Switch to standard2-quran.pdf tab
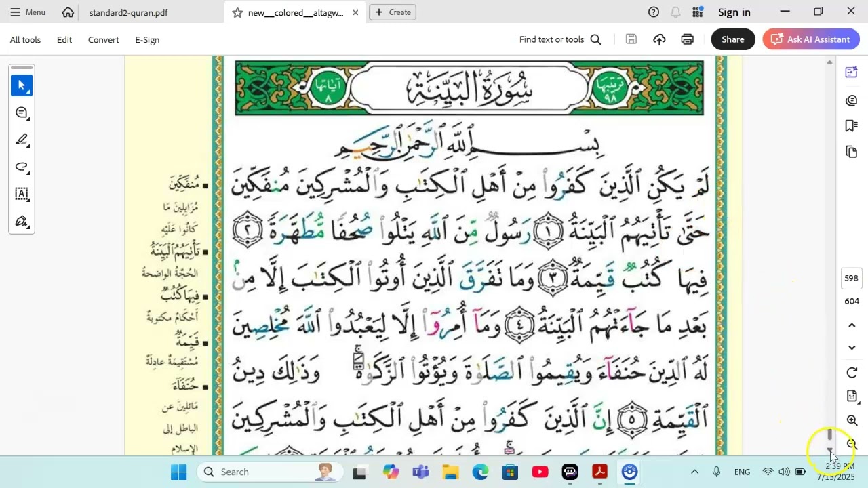Screen dimensions: 868x488 tap(128, 12)
